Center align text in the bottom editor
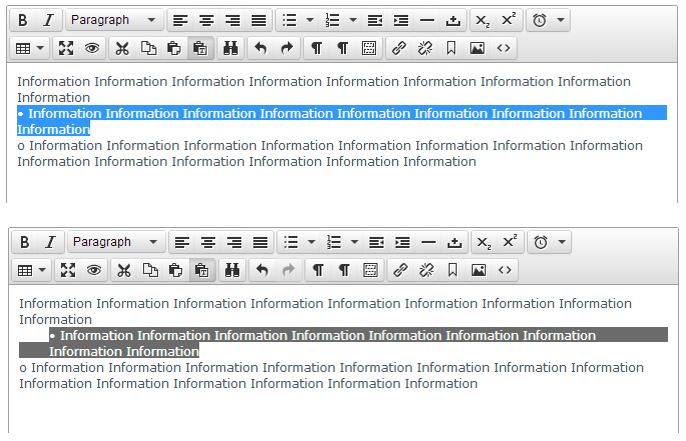The image size is (686, 441). pos(208,242)
